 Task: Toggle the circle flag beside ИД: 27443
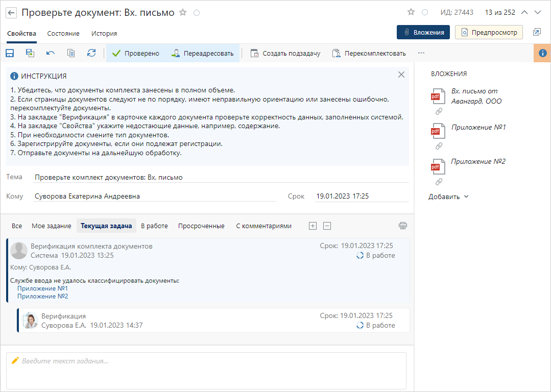(x=425, y=12)
